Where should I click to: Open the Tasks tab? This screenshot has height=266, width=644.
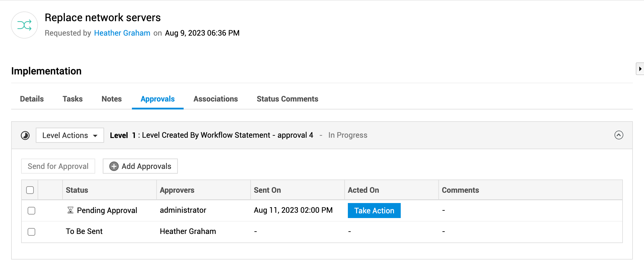point(73,99)
